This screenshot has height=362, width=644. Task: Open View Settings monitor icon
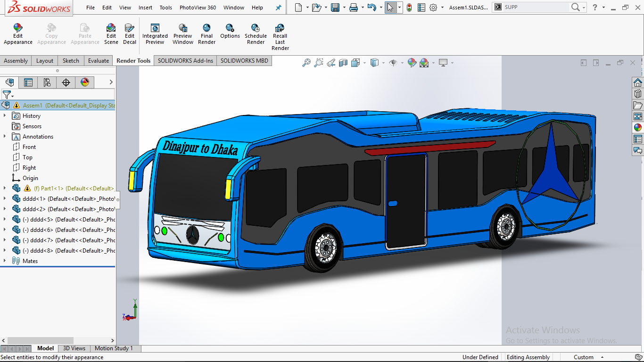point(443,63)
